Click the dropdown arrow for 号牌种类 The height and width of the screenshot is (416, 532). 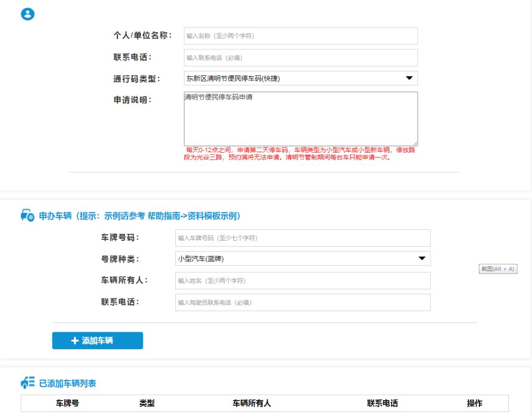[423, 258]
